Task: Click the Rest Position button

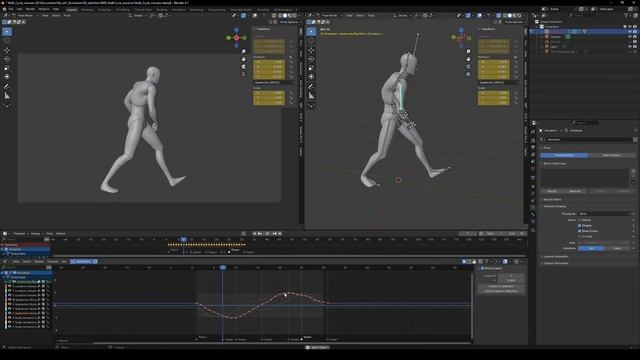Action: (611, 156)
